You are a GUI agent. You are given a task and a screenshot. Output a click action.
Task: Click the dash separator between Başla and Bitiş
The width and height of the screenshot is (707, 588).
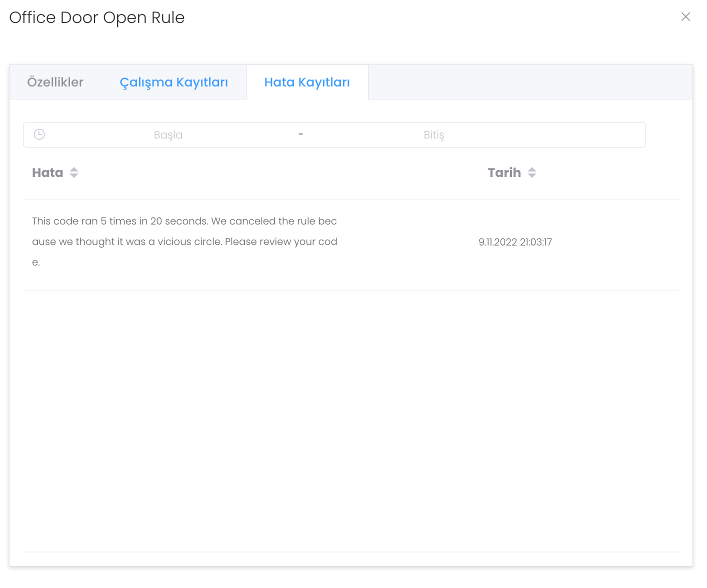(x=300, y=134)
